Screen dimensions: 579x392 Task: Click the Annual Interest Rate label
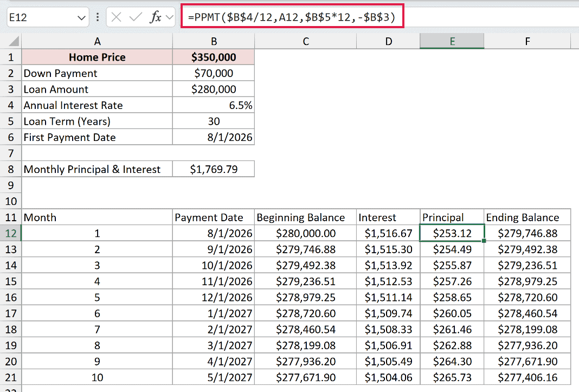(x=97, y=105)
